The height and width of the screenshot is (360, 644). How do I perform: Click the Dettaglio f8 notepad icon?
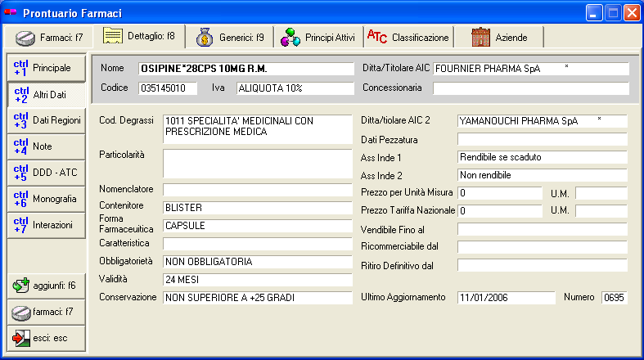[x=114, y=37]
